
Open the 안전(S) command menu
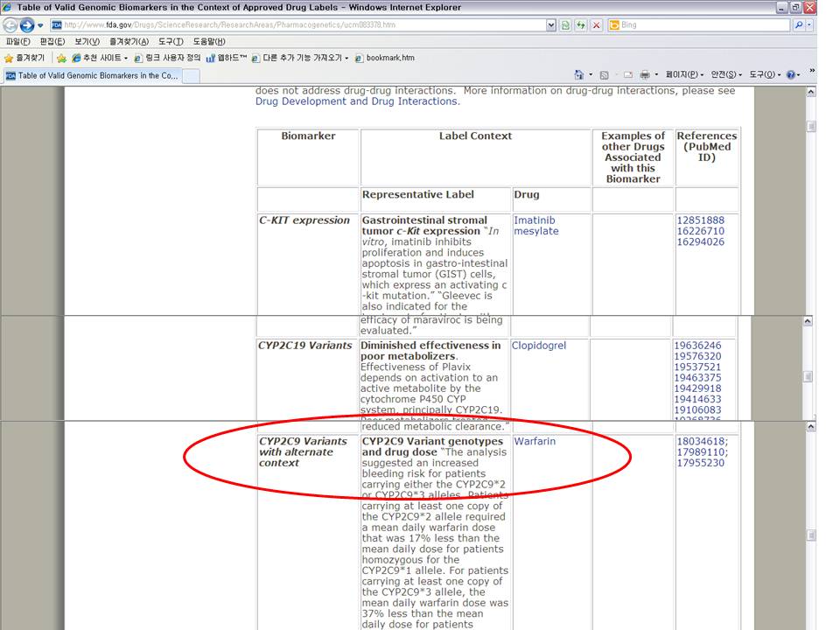(x=726, y=74)
